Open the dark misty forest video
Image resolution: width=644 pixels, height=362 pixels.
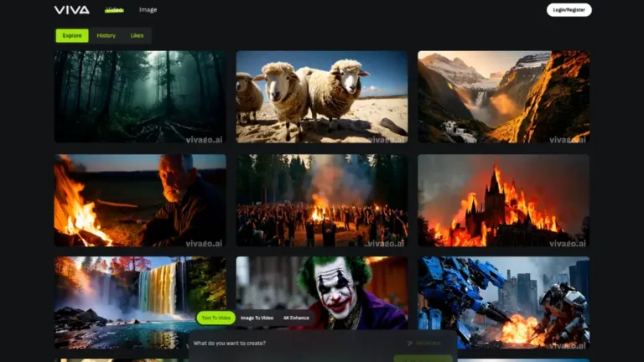(140, 96)
